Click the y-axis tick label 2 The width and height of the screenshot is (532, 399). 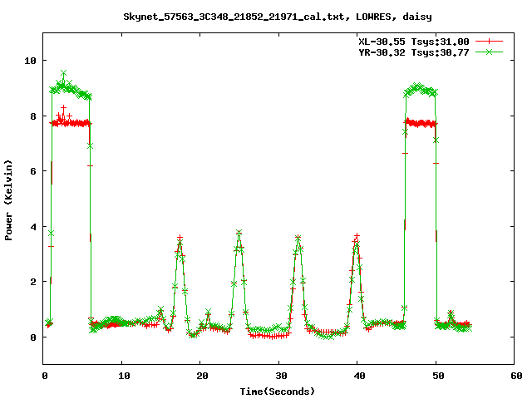click(32, 282)
